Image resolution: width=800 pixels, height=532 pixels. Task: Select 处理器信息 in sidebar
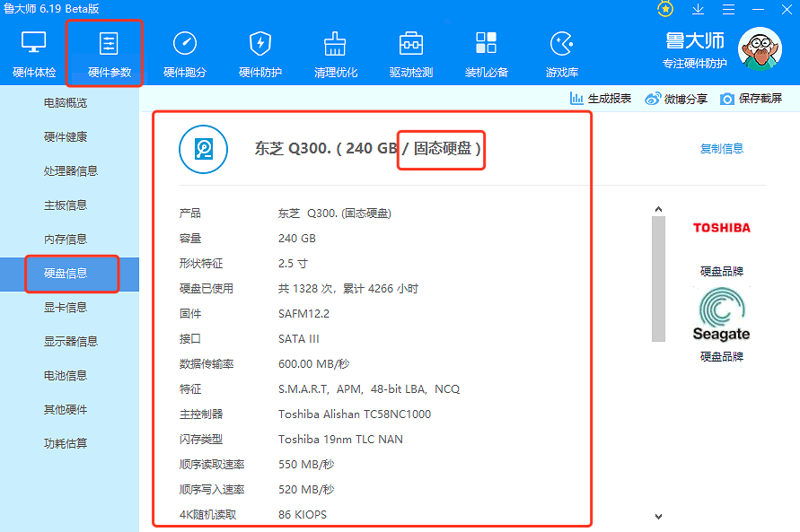pos(69,171)
